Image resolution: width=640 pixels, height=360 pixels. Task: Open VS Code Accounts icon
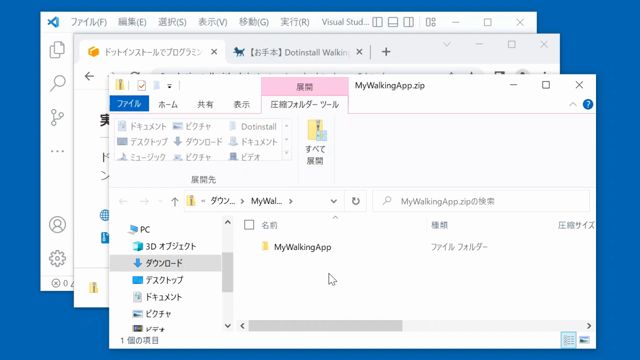[57, 225]
